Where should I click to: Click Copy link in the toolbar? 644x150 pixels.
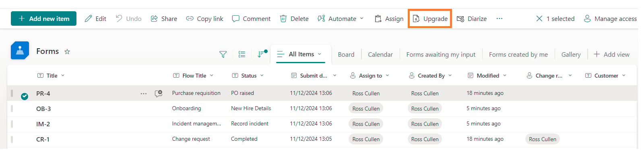pos(204,18)
